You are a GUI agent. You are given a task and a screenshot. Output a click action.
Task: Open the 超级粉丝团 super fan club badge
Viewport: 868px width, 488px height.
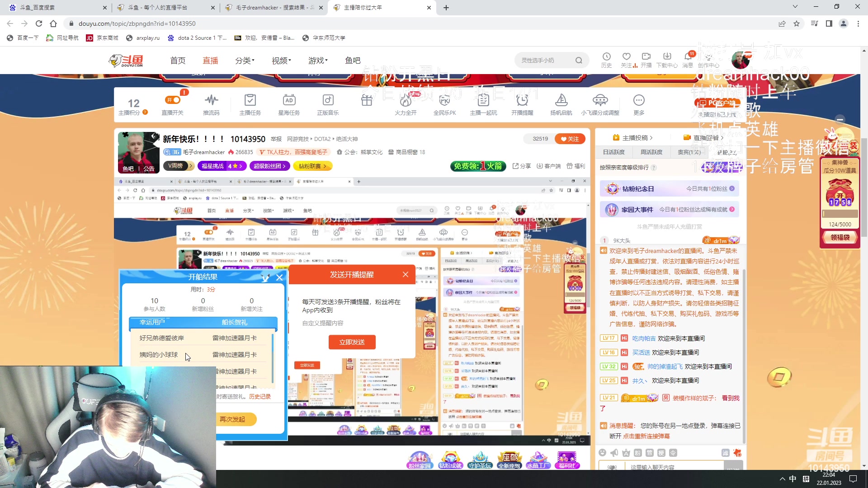269,166
